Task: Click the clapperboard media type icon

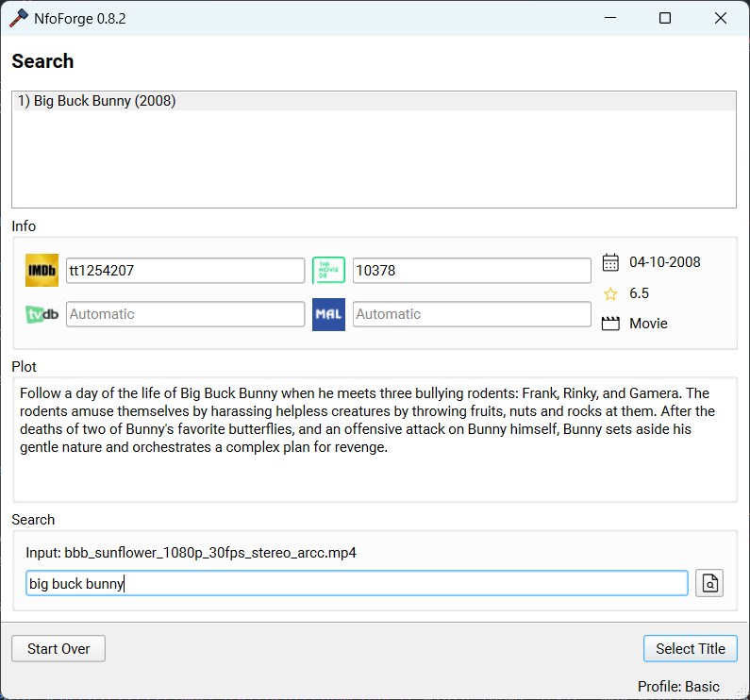Action: point(610,324)
